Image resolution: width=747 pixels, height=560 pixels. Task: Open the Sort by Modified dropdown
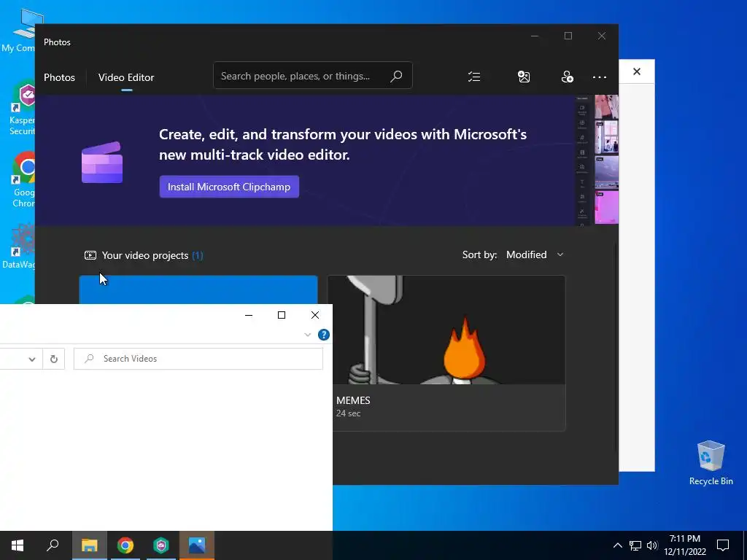tap(535, 254)
